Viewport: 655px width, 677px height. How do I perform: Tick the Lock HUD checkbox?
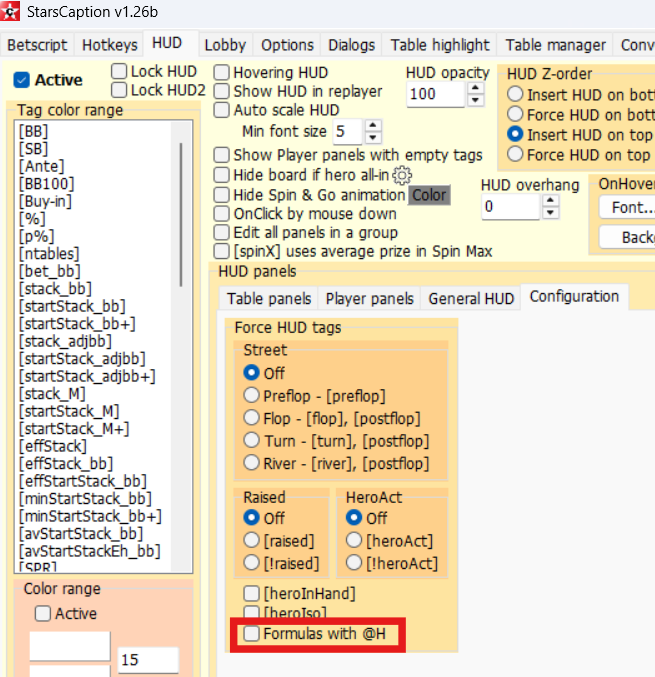tap(119, 71)
